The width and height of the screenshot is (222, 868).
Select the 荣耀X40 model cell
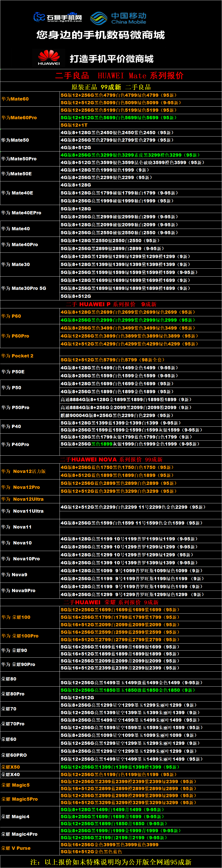tap(30, 774)
